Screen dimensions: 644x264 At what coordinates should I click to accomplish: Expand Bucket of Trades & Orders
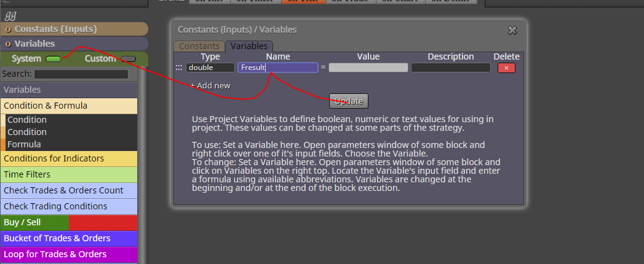click(x=69, y=239)
